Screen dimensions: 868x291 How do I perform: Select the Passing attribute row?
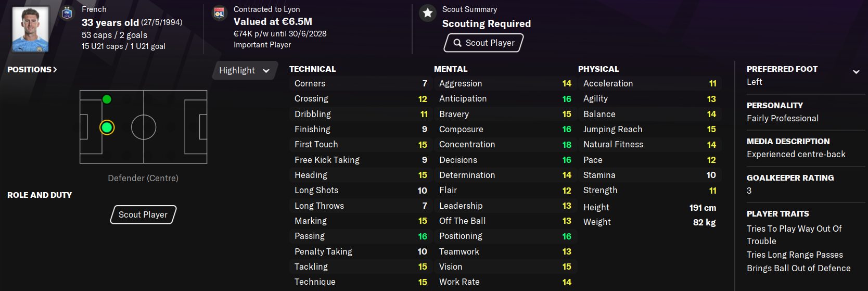[x=360, y=236]
